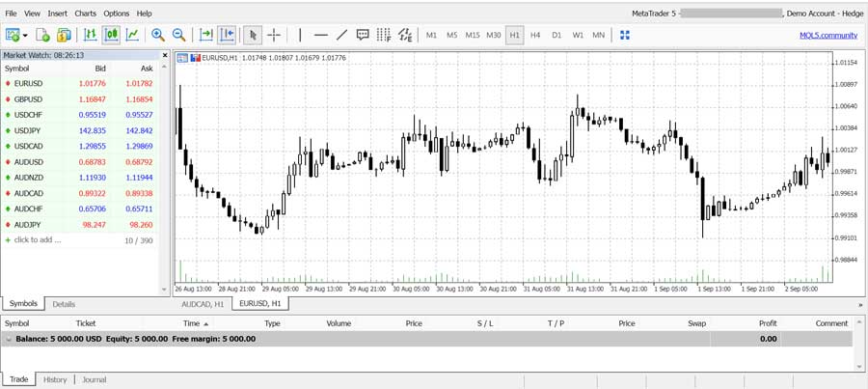Collapse the Balance summary row expander
The width and height of the screenshot is (868, 389).
9,339
